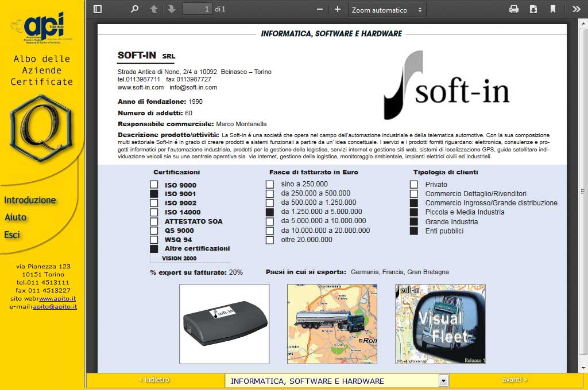
Task: Click the info@soft-in.com text
Action: tap(193, 87)
